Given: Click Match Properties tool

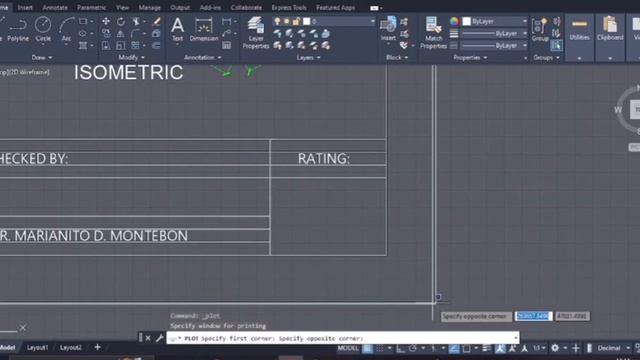Looking at the screenshot, I should point(433,33).
